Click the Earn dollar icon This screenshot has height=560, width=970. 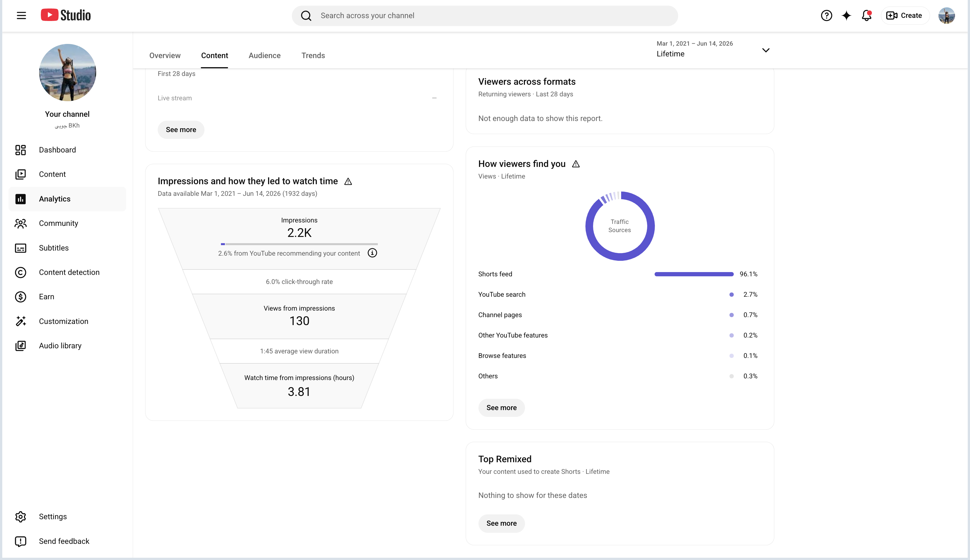pyautogui.click(x=20, y=297)
